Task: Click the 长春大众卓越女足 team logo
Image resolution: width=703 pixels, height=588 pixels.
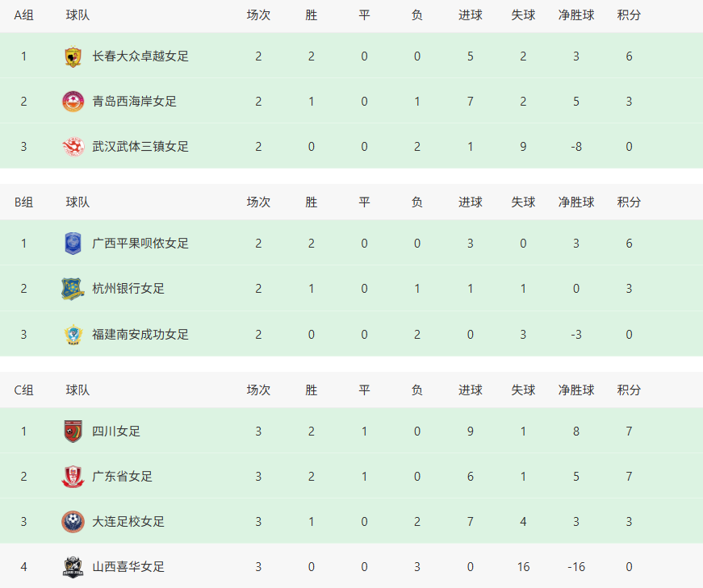Action: coord(73,56)
